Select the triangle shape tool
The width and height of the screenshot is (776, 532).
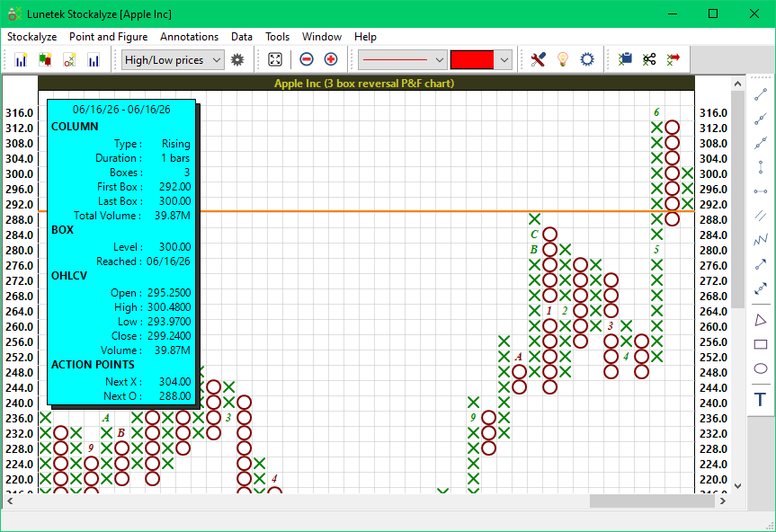pyautogui.click(x=761, y=320)
